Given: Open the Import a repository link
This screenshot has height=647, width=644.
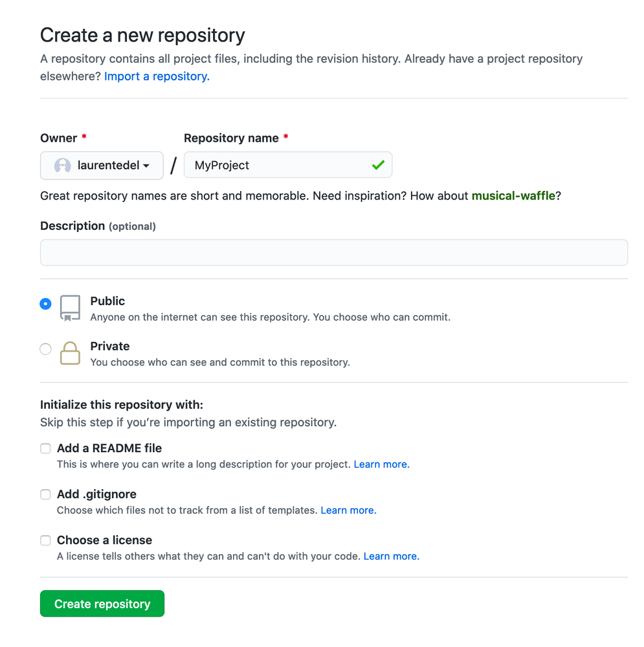Looking at the screenshot, I should coord(157,76).
